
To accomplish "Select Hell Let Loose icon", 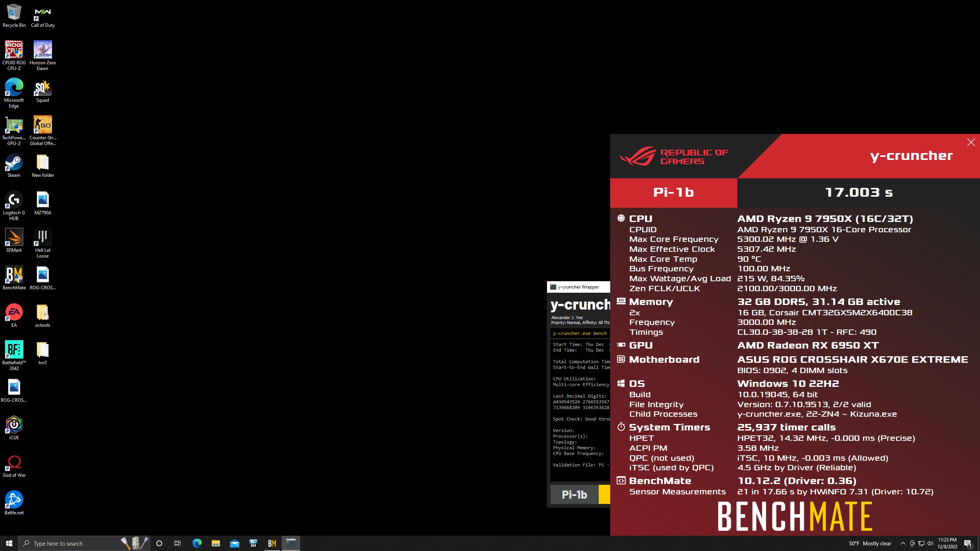I will point(42,243).
